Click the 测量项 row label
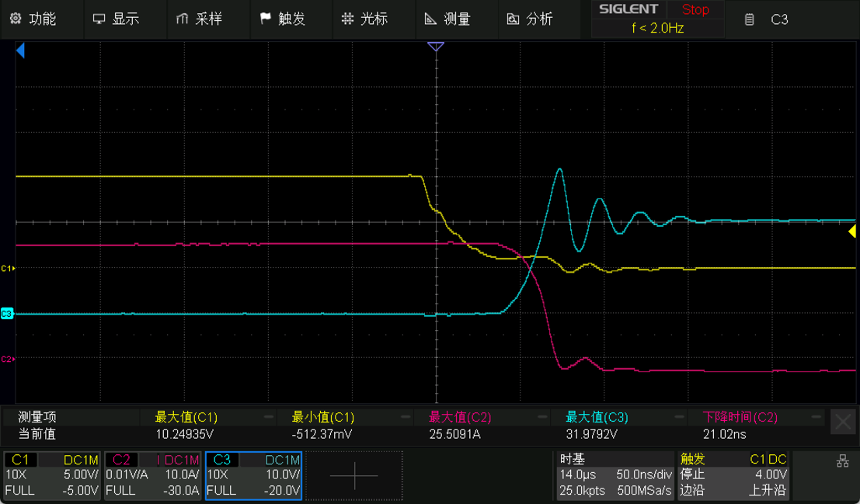The width and height of the screenshot is (860, 504). [x=37, y=417]
